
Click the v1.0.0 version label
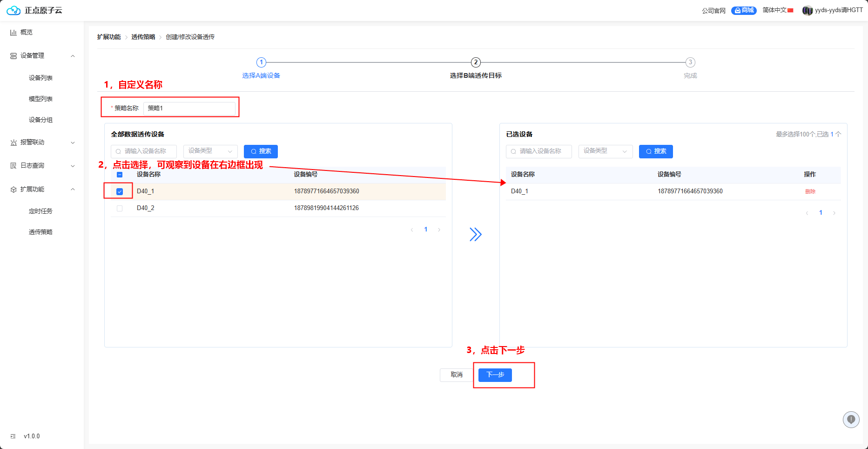coord(32,436)
